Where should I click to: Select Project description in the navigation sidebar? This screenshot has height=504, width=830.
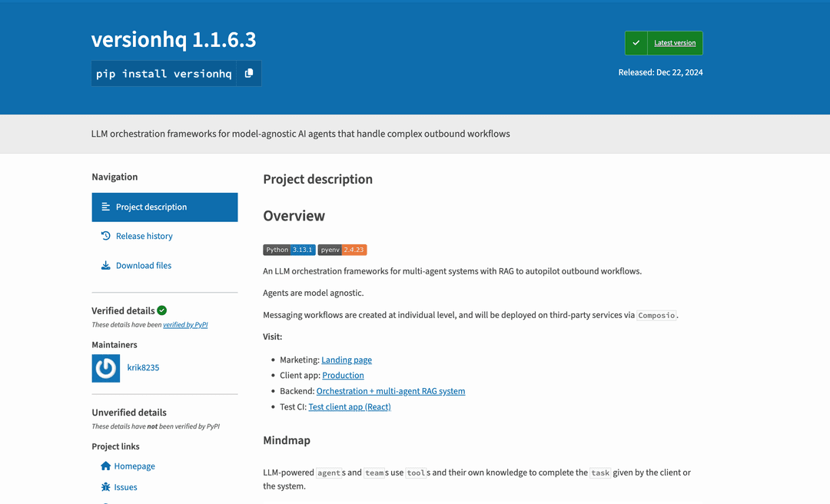[151, 207]
